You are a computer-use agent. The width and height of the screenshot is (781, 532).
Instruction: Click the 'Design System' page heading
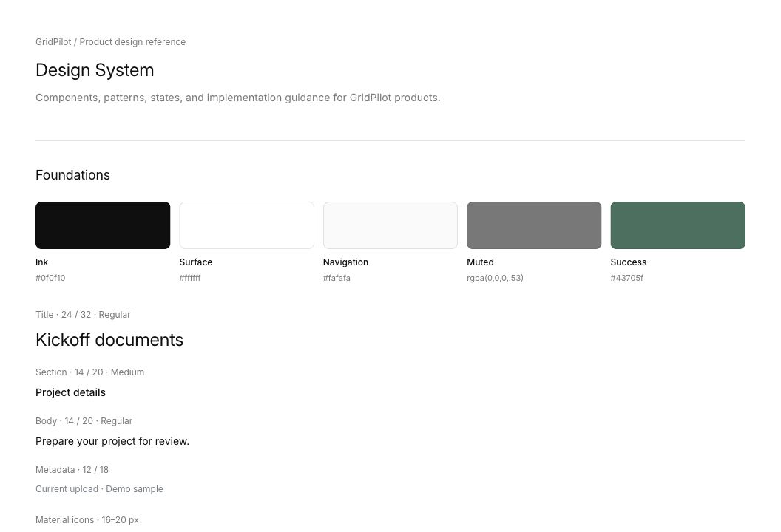95,70
